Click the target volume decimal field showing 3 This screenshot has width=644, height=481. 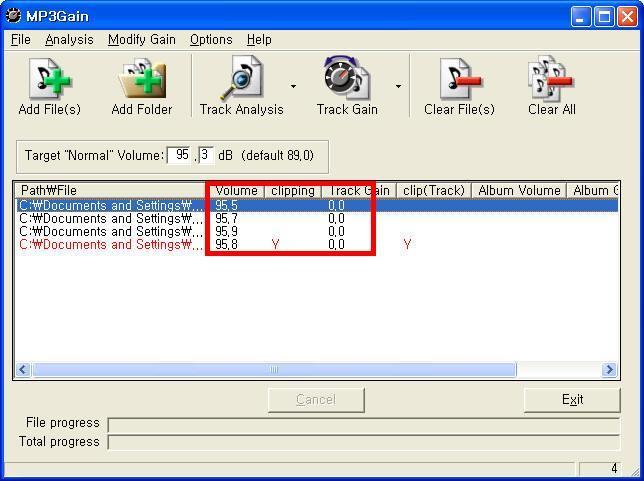(206, 155)
